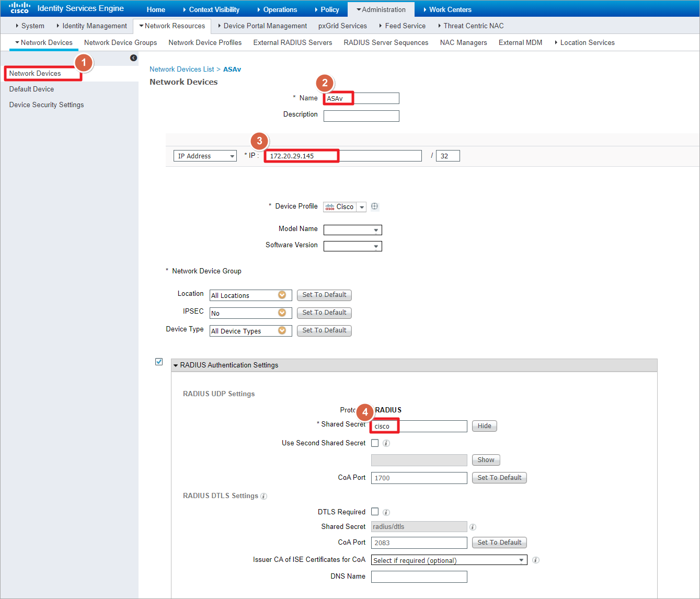Image resolution: width=700 pixels, height=599 pixels.
Task: Switch to Network Device Groups tab
Action: 120,42
